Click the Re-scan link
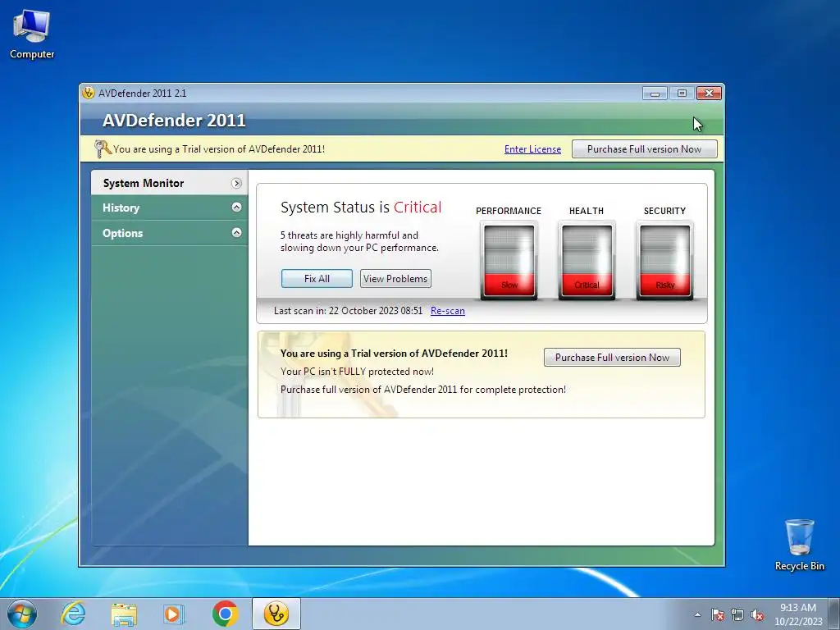Viewport: 840px width, 630px height. pyautogui.click(x=448, y=311)
